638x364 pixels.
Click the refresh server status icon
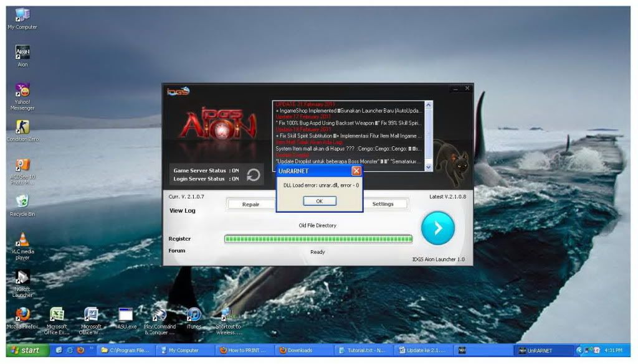click(x=253, y=175)
